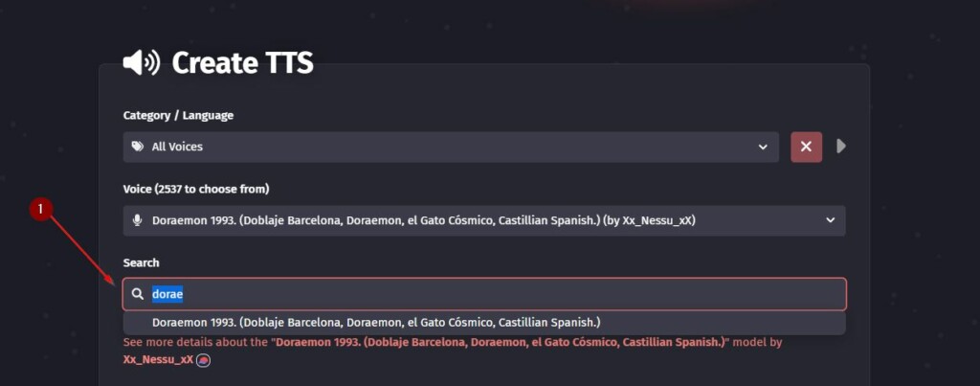The height and width of the screenshot is (386, 980).
Task: Visit the Xx_Nessu_xX author profile link
Action: tap(158, 360)
